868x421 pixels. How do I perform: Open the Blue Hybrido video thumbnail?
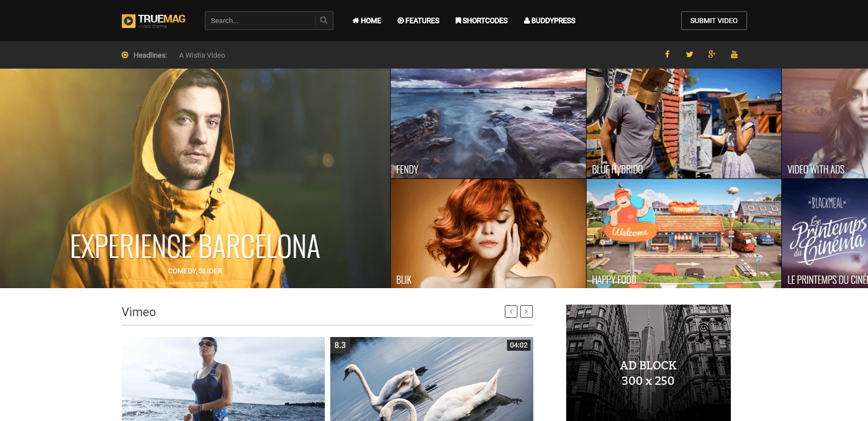click(x=684, y=124)
